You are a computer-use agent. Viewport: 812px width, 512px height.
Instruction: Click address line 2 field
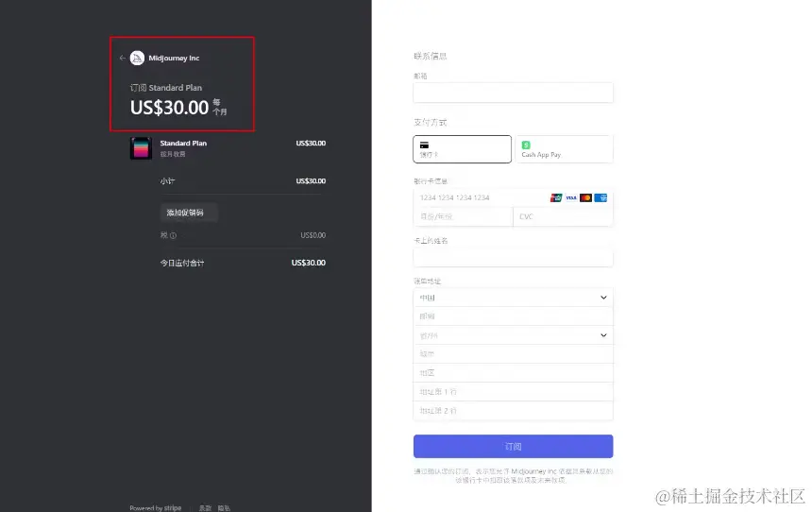coord(513,410)
